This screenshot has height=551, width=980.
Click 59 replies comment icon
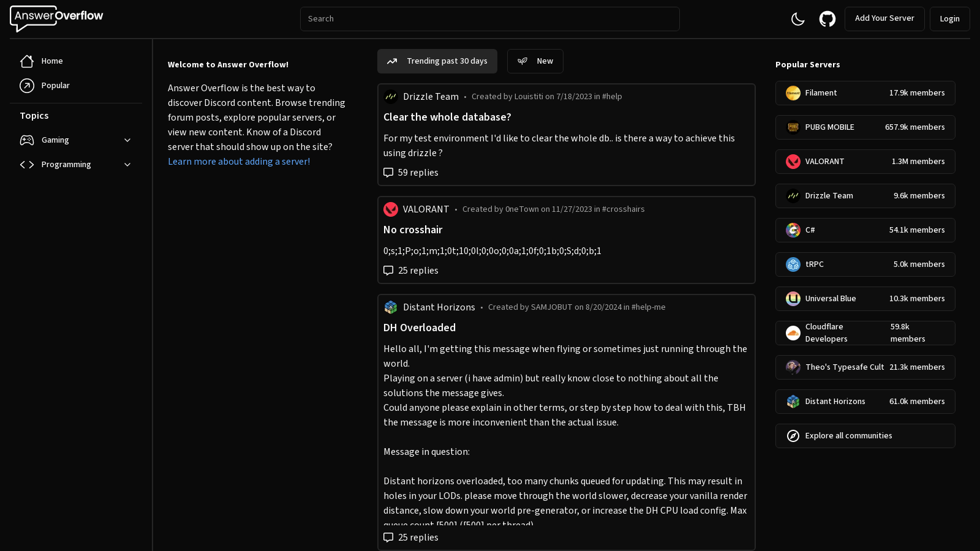coord(388,173)
